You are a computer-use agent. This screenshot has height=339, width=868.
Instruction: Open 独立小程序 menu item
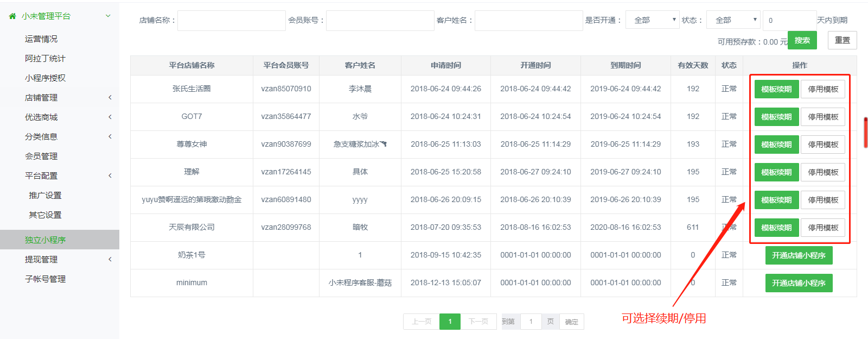coord(46,240)
